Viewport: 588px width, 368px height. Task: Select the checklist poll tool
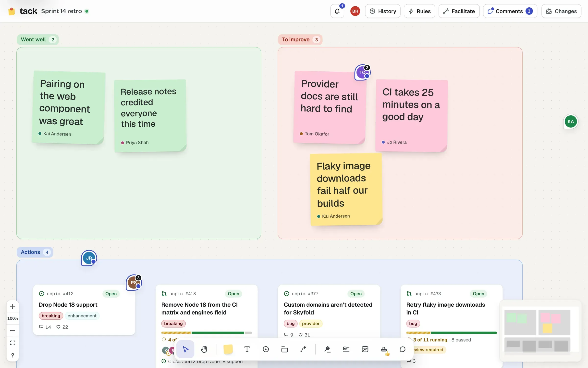346,349
